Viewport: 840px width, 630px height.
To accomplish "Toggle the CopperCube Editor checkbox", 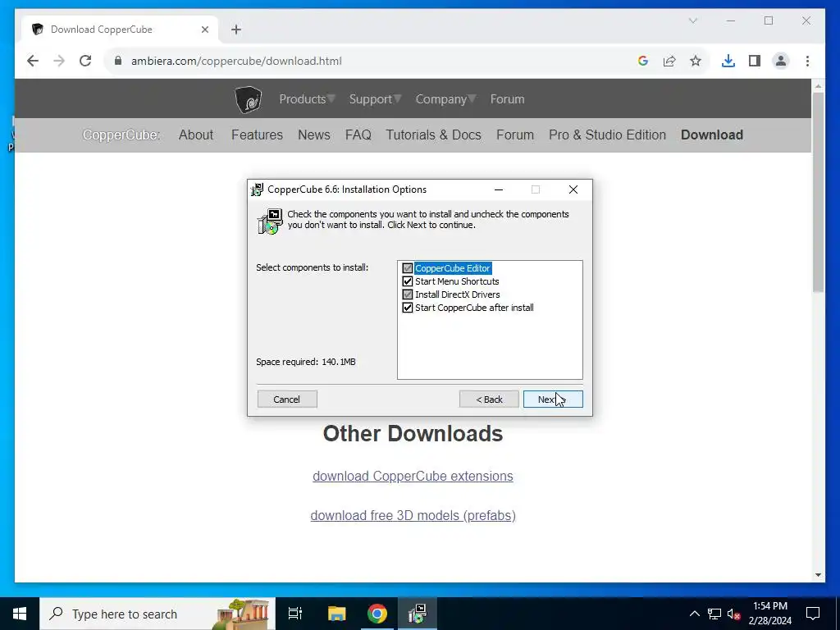I will 408,268.
